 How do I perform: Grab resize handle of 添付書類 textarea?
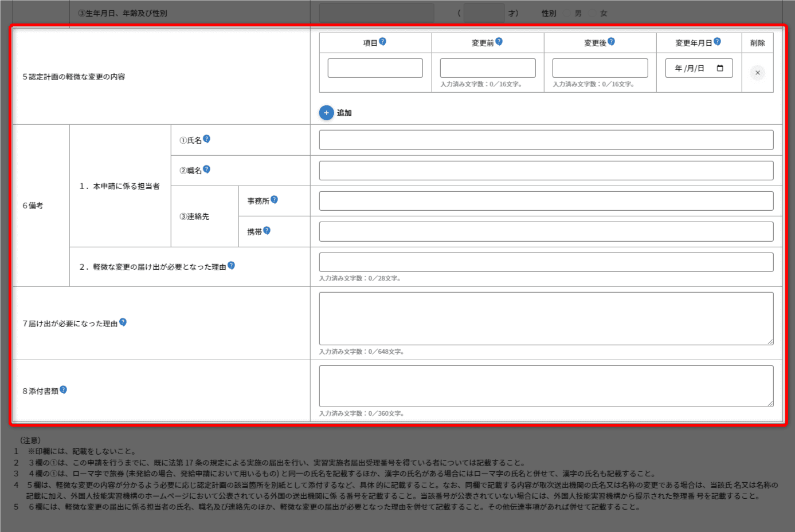[770, 404]
